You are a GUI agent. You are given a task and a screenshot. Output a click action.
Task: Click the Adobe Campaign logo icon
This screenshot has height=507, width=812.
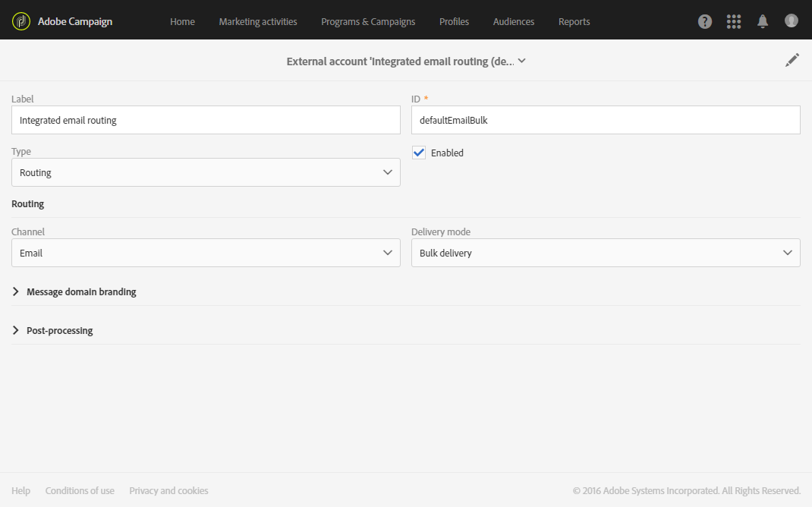point(21,21)
